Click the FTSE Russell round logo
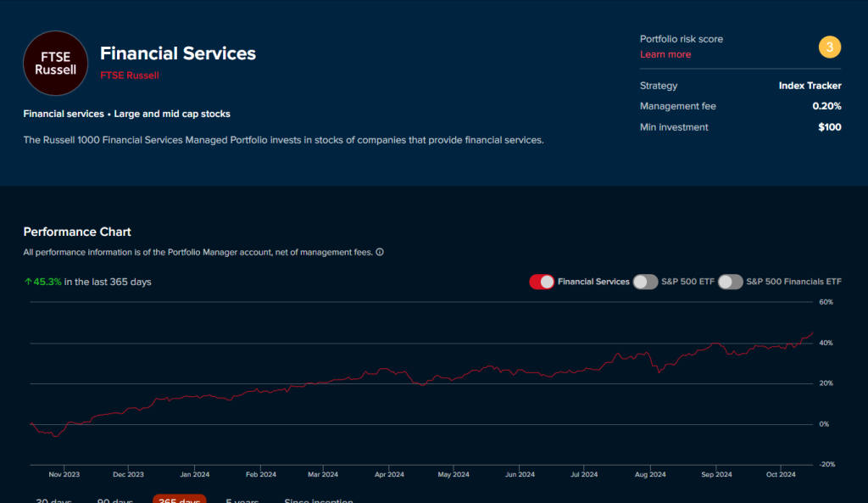868x503 pixels. click(x=55, y=64)
